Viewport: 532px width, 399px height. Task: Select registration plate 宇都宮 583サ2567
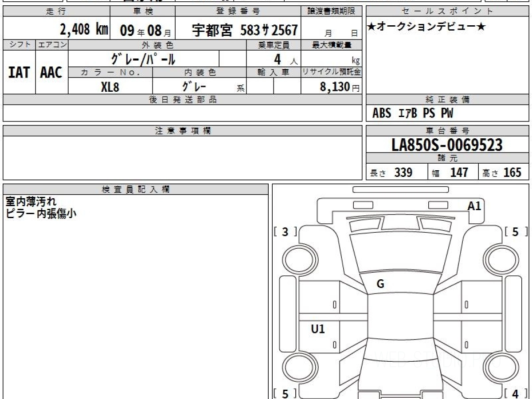click(245, 30)
